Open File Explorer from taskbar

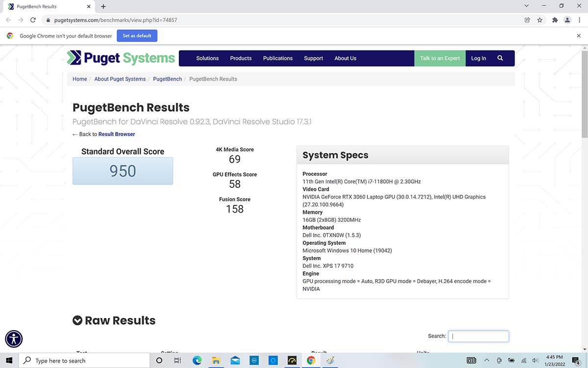216,360
